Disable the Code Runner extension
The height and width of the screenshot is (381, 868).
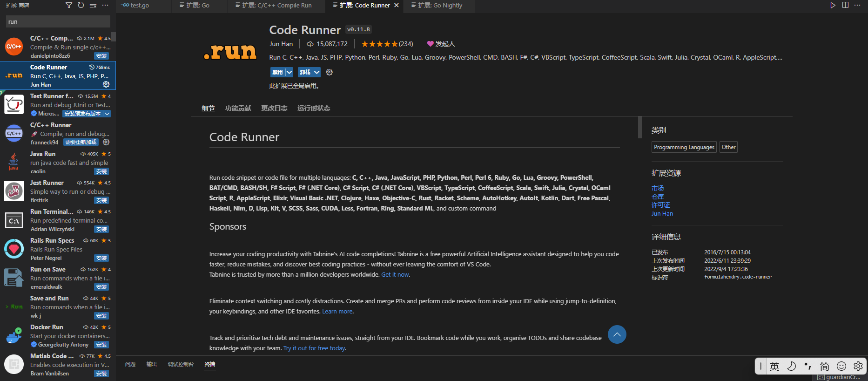pyautogui.click(x=277, y=72)
